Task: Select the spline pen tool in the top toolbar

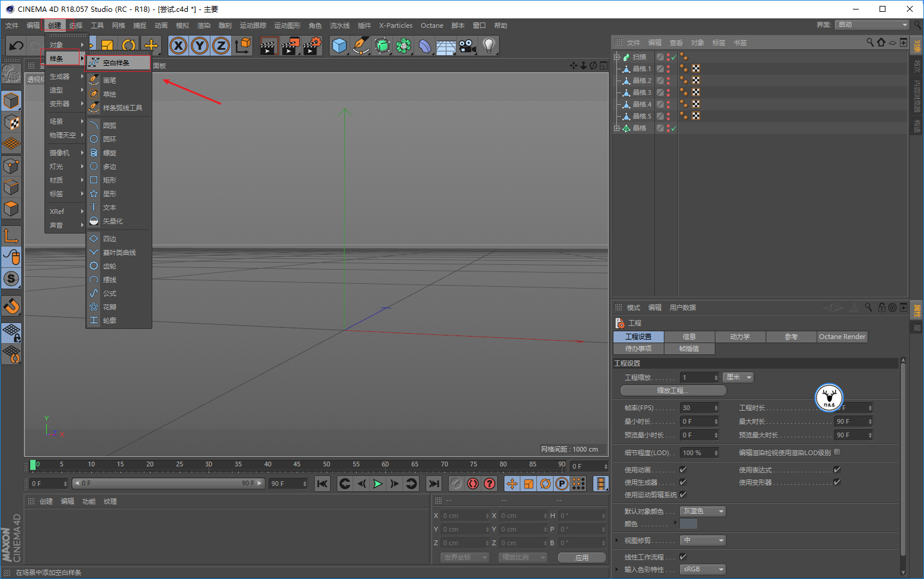Action: (360, 46)
